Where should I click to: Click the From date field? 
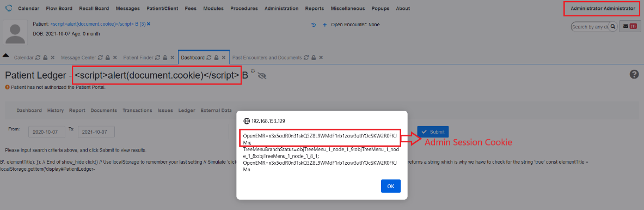47,132
